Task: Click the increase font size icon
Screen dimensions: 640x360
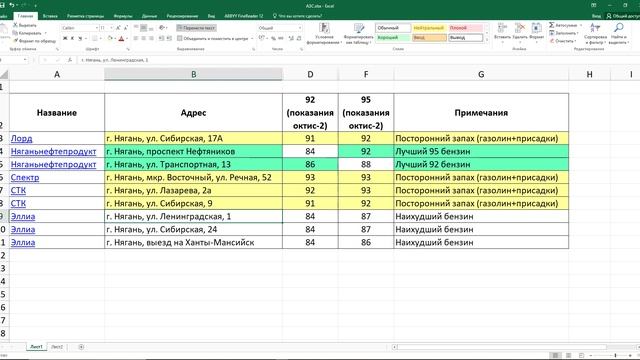Action: click(x=118, y=28)
